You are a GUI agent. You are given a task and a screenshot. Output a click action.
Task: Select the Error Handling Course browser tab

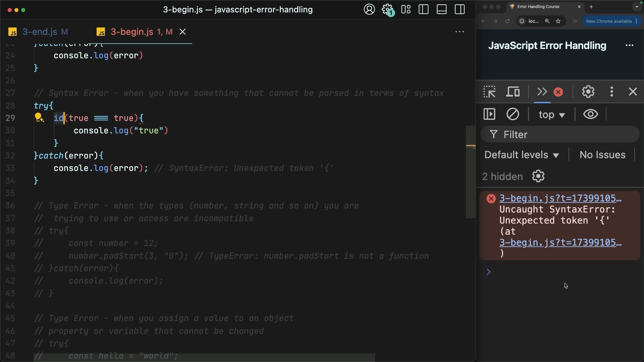point(538,7)
